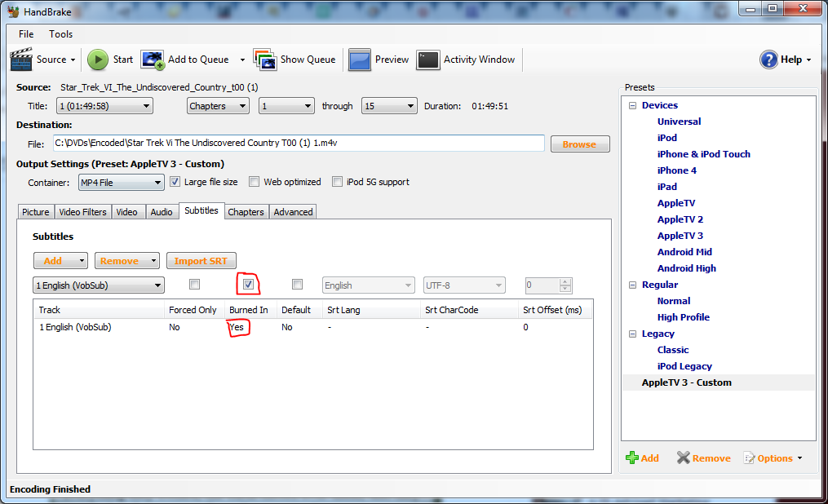Switch to the Chapters tab

246,211
